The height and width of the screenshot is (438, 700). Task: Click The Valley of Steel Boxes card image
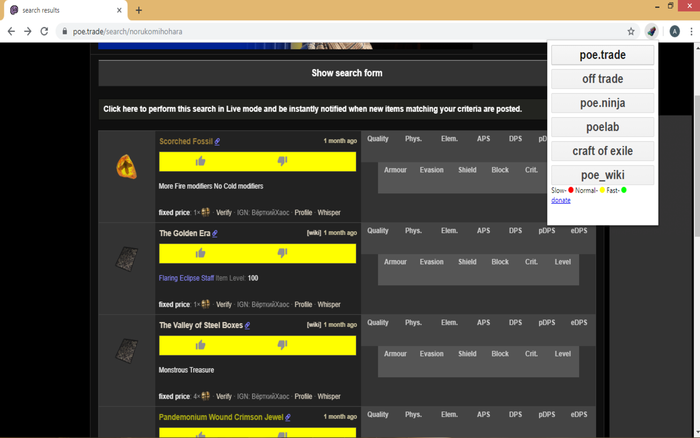click(127, 351)
